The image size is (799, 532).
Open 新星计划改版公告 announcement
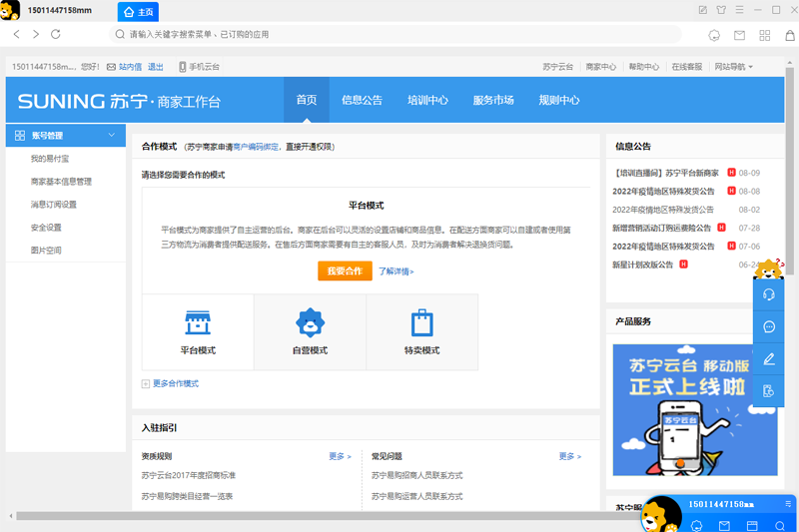[642, 265]
